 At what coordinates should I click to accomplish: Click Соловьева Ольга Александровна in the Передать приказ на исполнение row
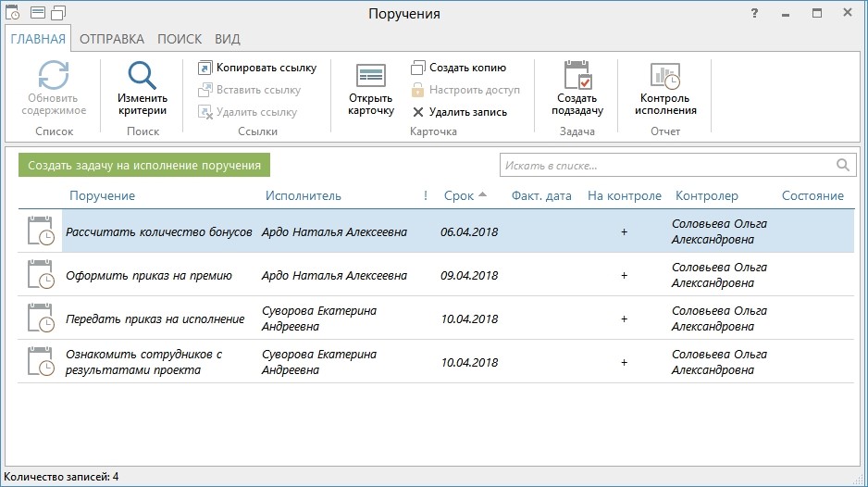click(719, 318)
